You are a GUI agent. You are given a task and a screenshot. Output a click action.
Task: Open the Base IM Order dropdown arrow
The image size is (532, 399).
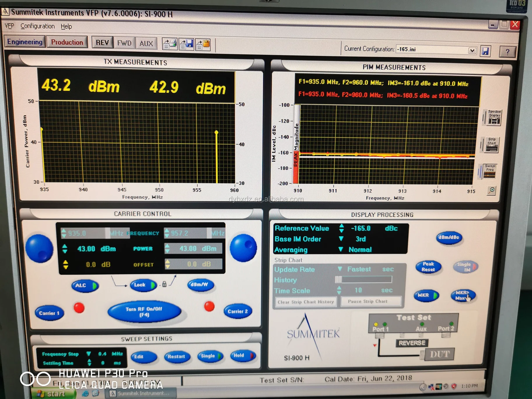coord(341,239)
